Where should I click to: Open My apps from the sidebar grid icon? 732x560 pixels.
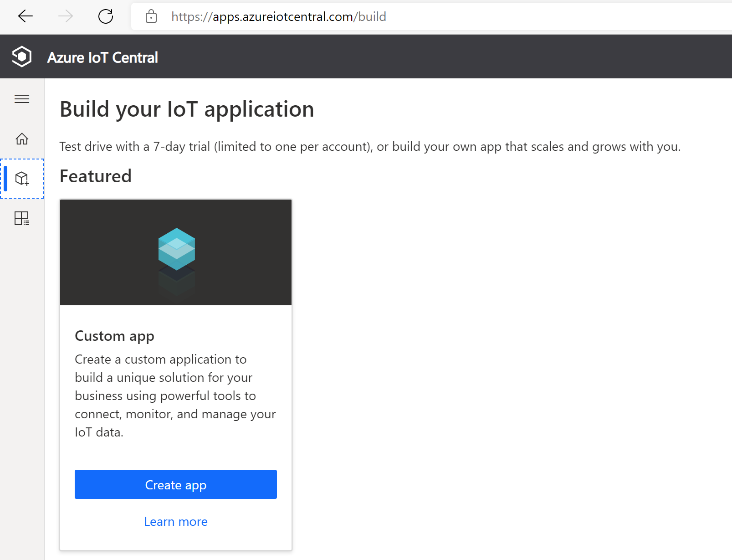click(22, 218)
